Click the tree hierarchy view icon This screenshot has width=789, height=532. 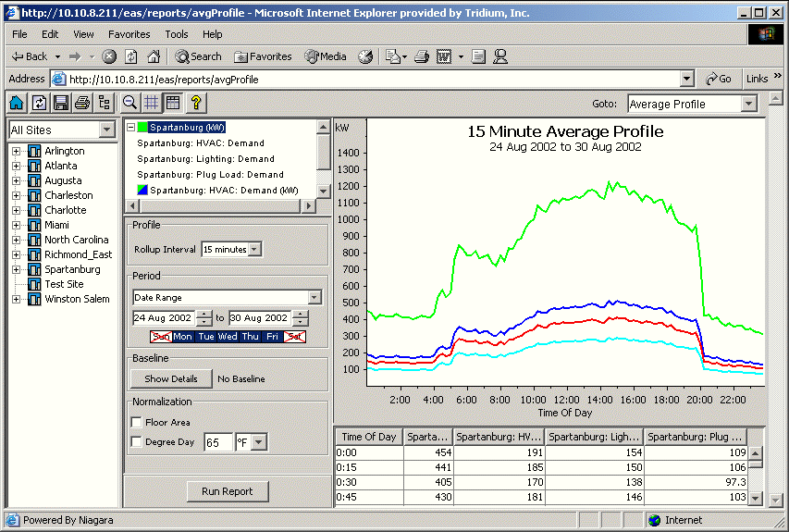(x=104, y=103)
